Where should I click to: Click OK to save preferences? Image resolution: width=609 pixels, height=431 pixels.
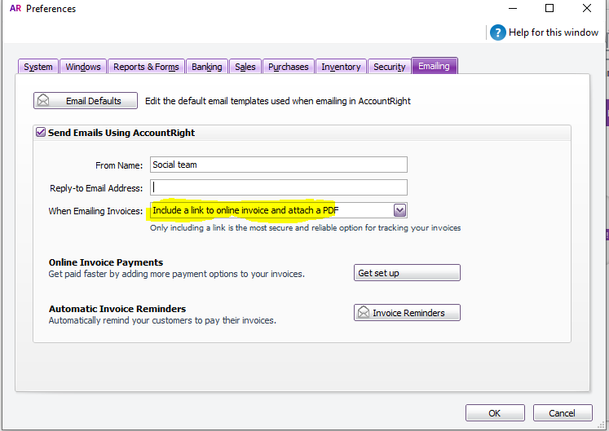tap(495, 413)
